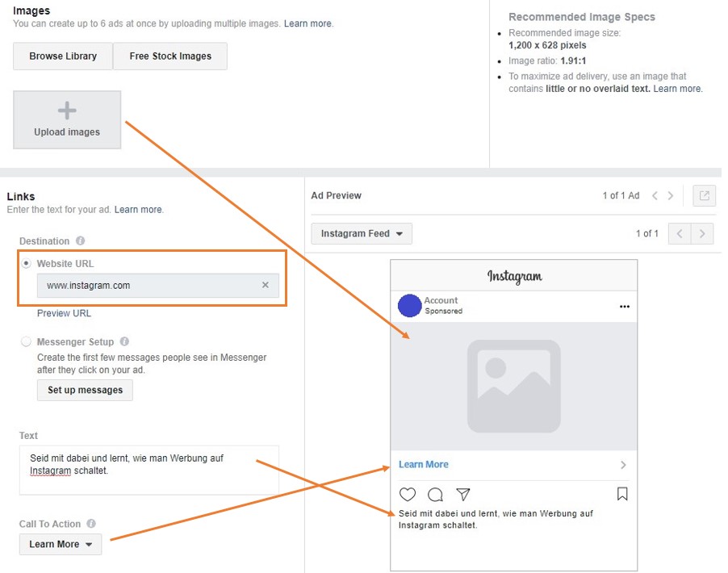The height and width of the screenshot is (573, 728).
Task: Open the Learn More call-to-action dropdown
Action: (x=61, y=544)
